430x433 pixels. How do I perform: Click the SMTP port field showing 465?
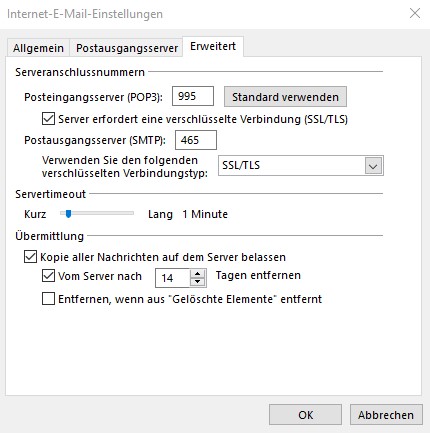(x=196, y=140)
